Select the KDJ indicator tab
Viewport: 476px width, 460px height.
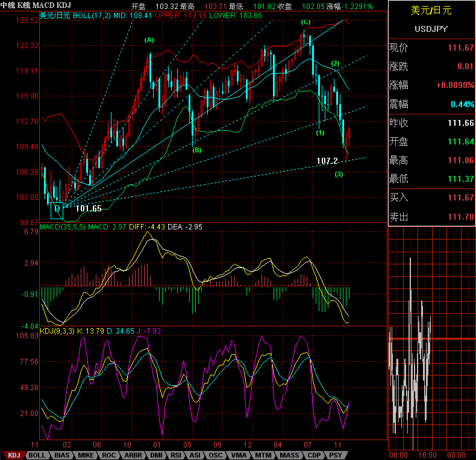point(13,455)
